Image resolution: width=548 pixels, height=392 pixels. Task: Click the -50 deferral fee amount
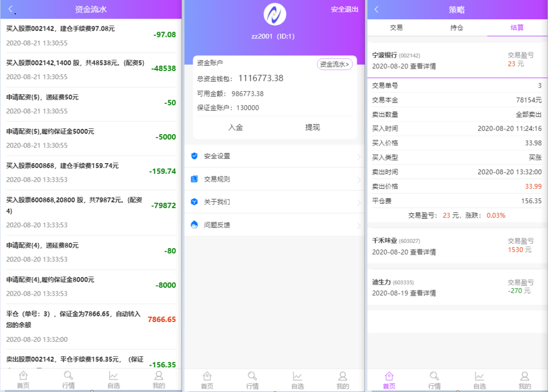(x=170, y=103)
